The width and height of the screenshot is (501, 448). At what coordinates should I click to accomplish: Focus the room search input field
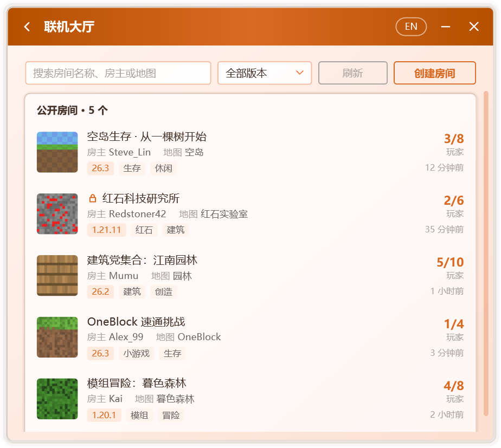tap(118, 73)
